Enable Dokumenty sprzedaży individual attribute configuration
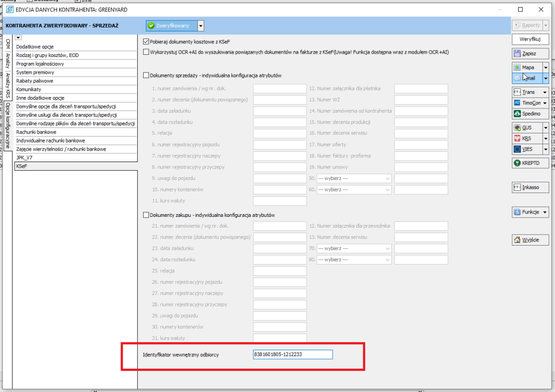Screen dimensions: 555x392 tap(146, 75)
